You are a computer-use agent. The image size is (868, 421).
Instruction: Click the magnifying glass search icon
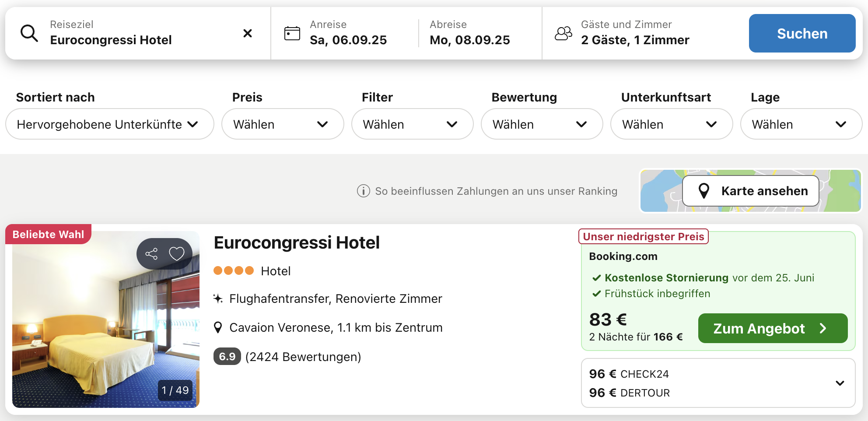pos(29,33)
